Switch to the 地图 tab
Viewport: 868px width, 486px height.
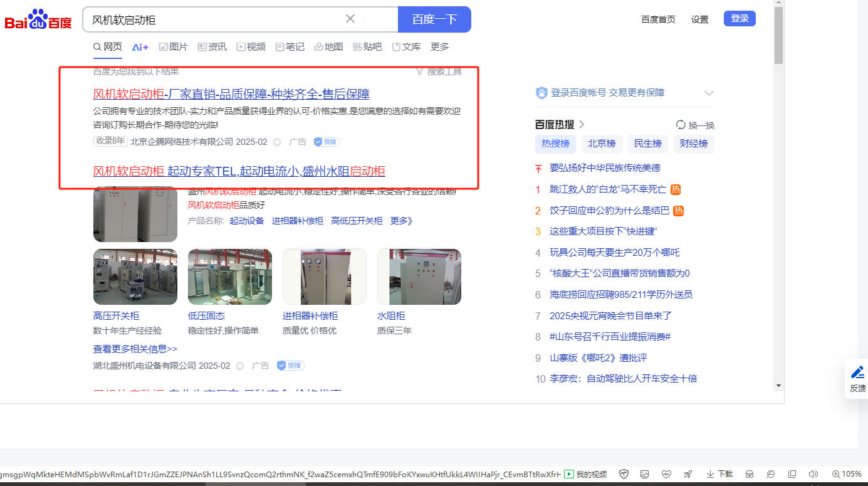point(329,47)
